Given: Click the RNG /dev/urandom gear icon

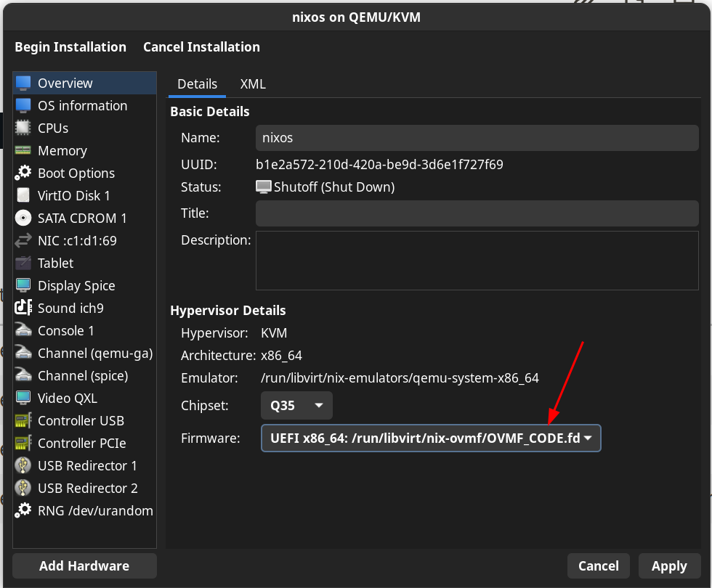Looking at the screenshot, I should tap(23, 510).
